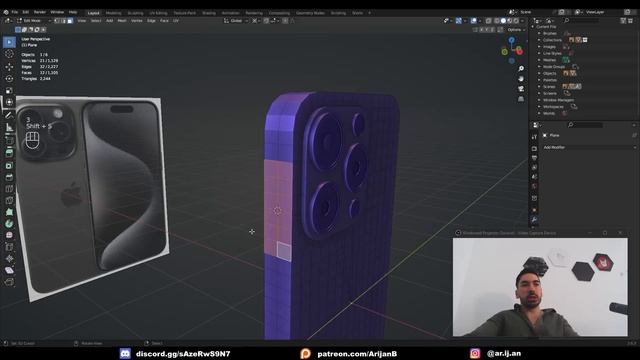This screenshot has width=640, height=360.
Task: Select the Knife tool
Action: point(9,200)
